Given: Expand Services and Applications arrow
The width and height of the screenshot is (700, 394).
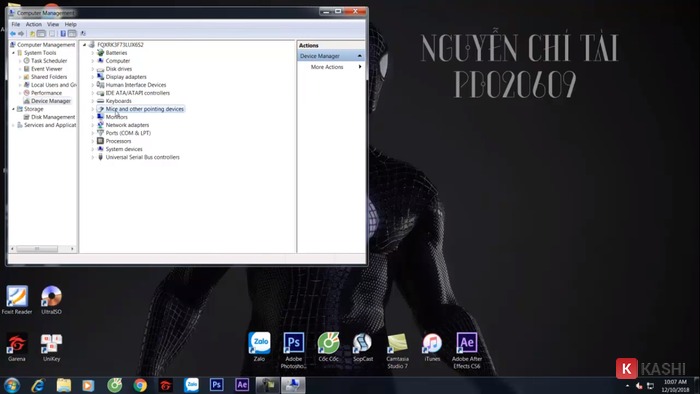Looking at the screenshot, I should [13, 125].
